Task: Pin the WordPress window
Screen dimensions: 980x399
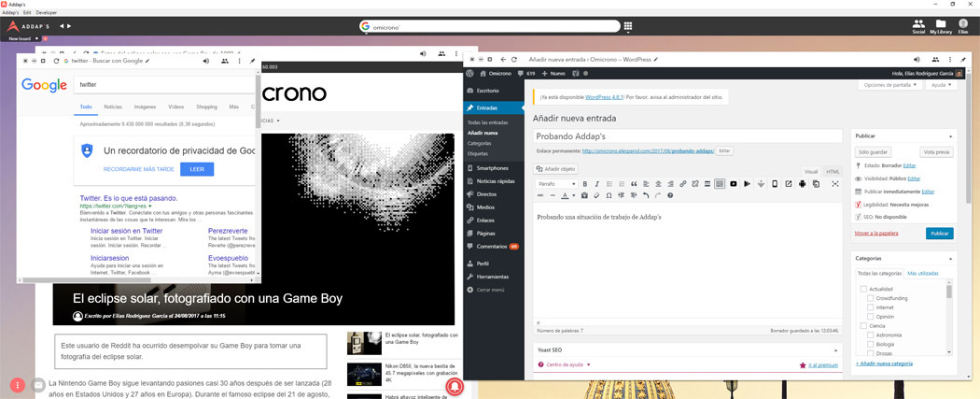Action: tap(964, 60)
